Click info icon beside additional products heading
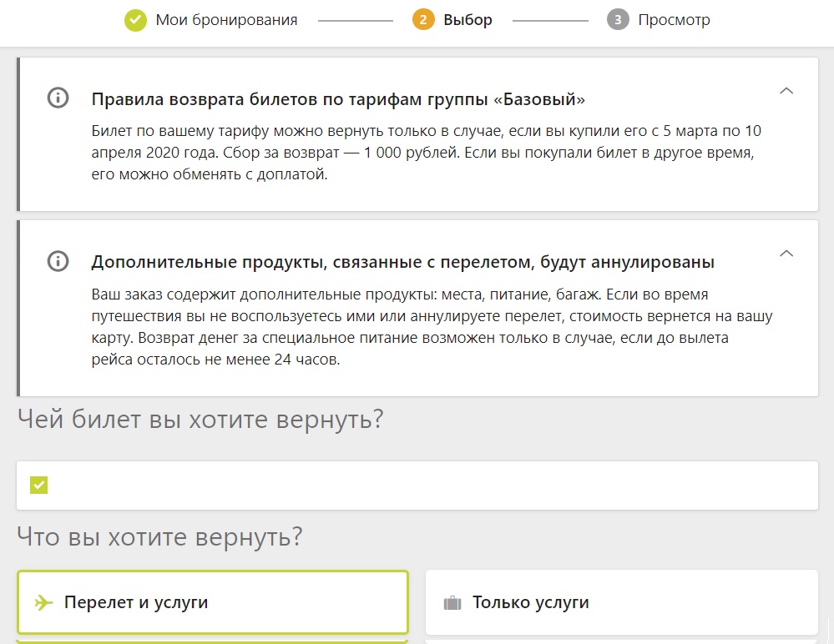The height and width of the screenshot is (644, 834). click(x=58, y=261)
